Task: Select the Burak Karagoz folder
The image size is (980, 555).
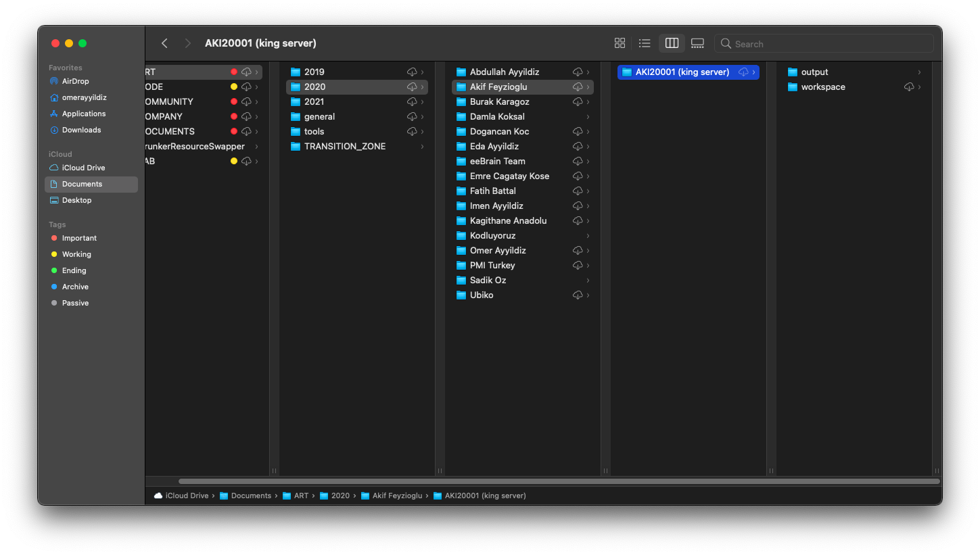Action: point(523,101)
